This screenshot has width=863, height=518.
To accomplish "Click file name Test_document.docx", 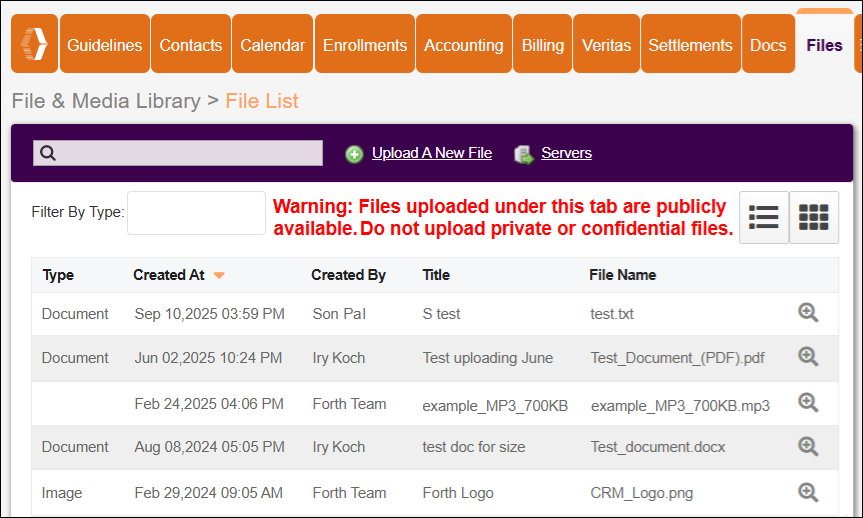I will pos(658,447).
